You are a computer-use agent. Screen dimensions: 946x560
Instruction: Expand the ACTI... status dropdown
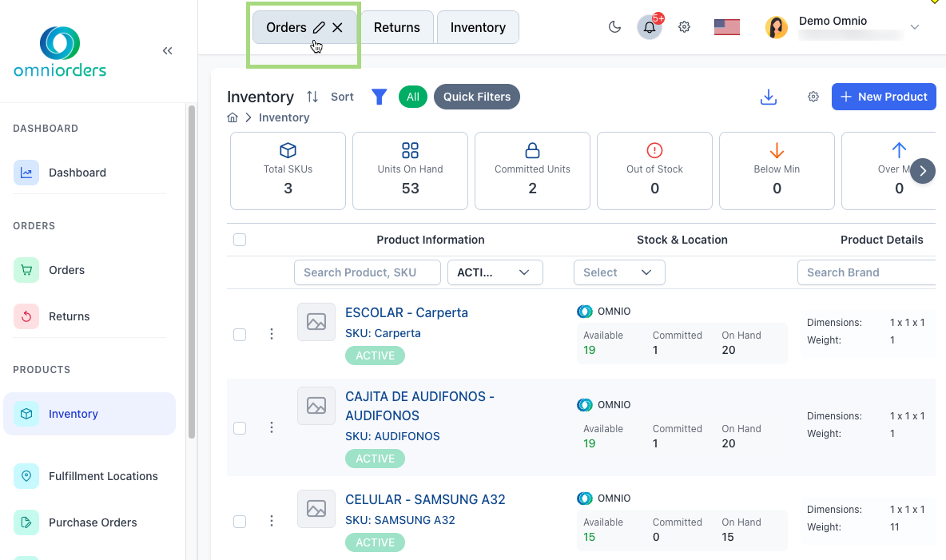pos(495,272)
